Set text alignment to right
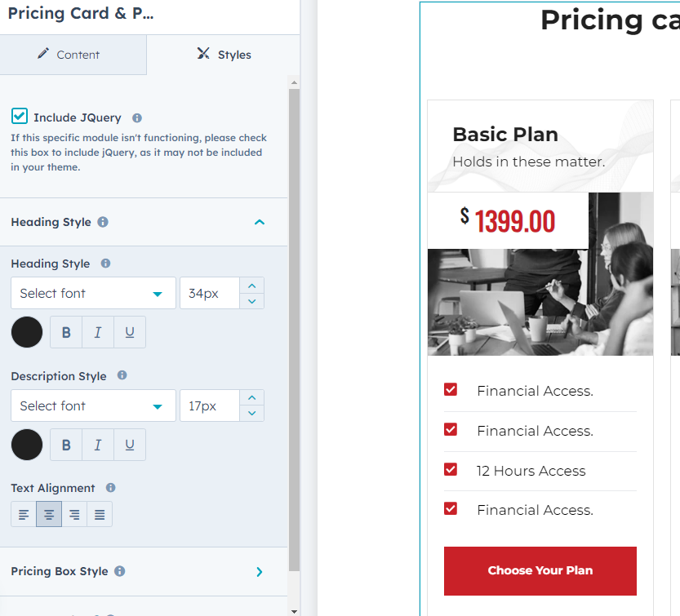Viewport: 680px width, 616px height. click(x=74, y=514)
